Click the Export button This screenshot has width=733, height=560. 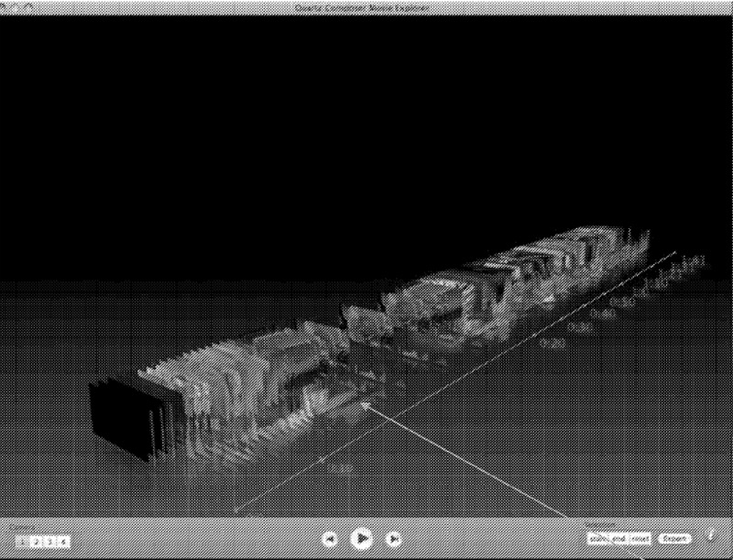(674, 539)
